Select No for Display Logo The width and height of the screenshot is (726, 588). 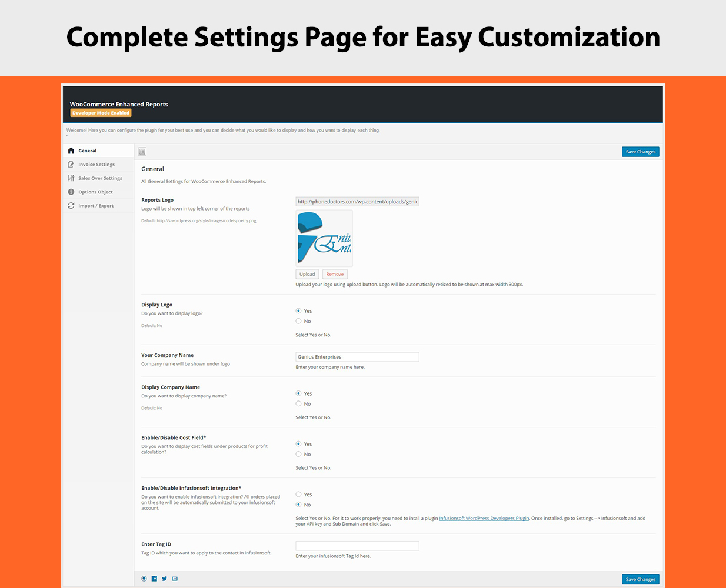point(299,321)
